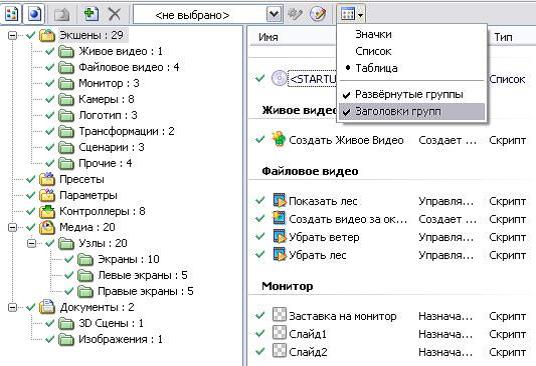The width and height of the screenshot is (536, 366).
Task: Select Камеры : 8 tree item
Action: pyautogui.click(x=106, y=99)
